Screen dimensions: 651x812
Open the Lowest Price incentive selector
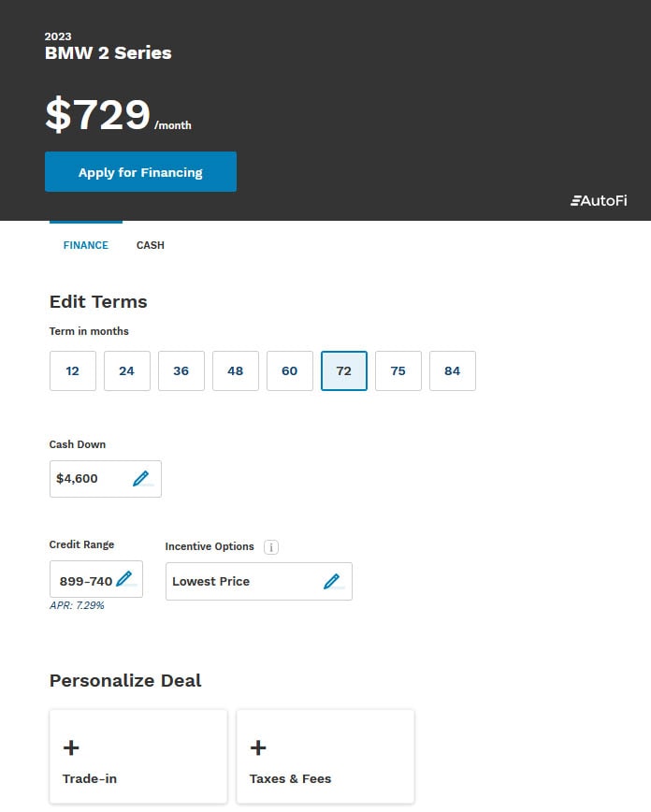pos(259,581)
